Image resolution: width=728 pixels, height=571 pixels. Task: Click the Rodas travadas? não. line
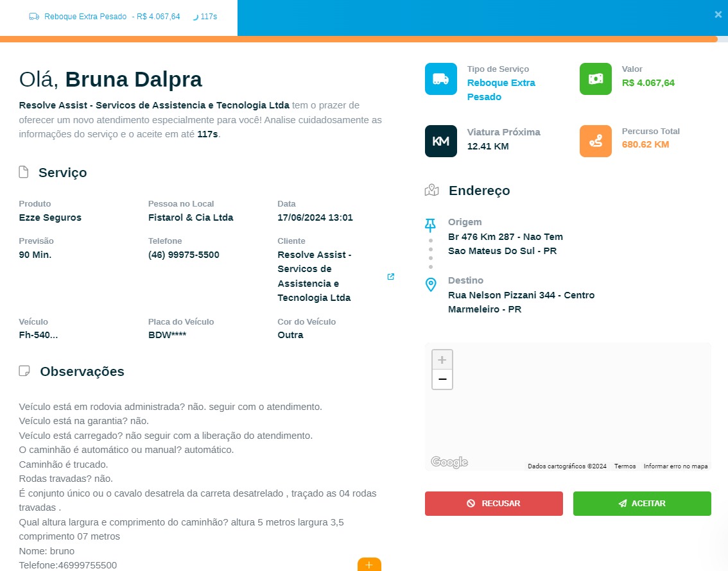[65, 479]
